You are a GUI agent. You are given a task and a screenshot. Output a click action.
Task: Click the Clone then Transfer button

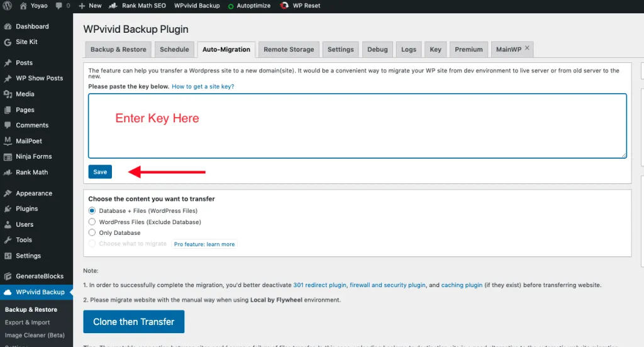point(133,322)
